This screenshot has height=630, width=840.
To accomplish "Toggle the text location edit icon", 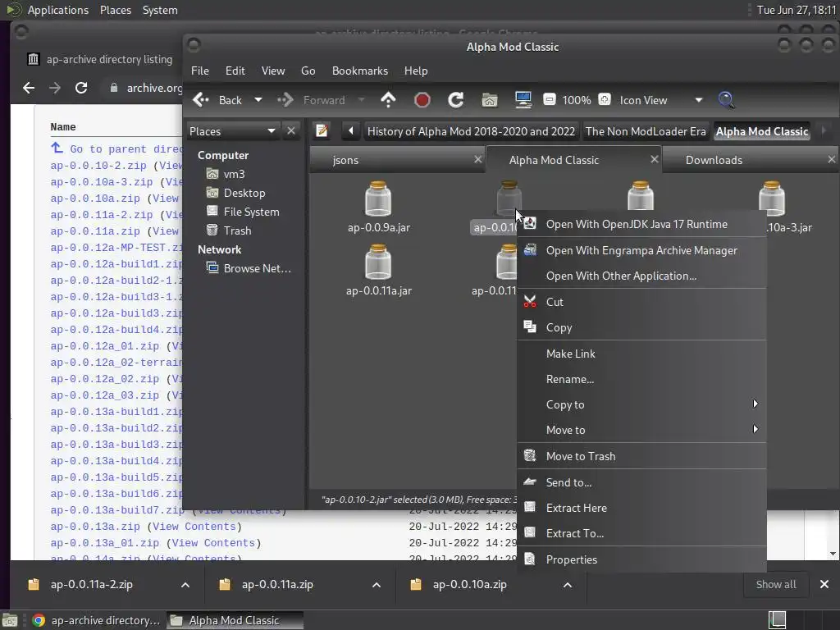I will (x=322, y=130).
